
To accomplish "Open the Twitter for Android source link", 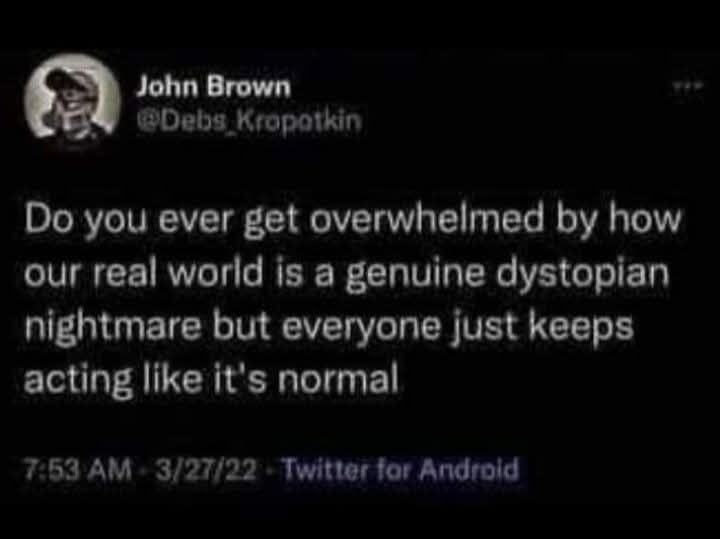I will click(400, 469).
